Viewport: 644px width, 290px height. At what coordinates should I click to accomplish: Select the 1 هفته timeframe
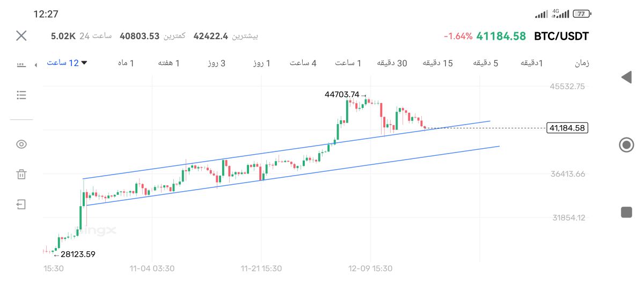click(x=169, y=63)
